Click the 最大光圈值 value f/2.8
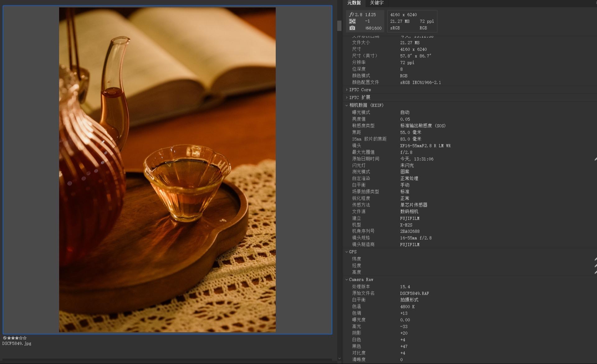Viewport: 597px width, 364px height. pos(406,152)
